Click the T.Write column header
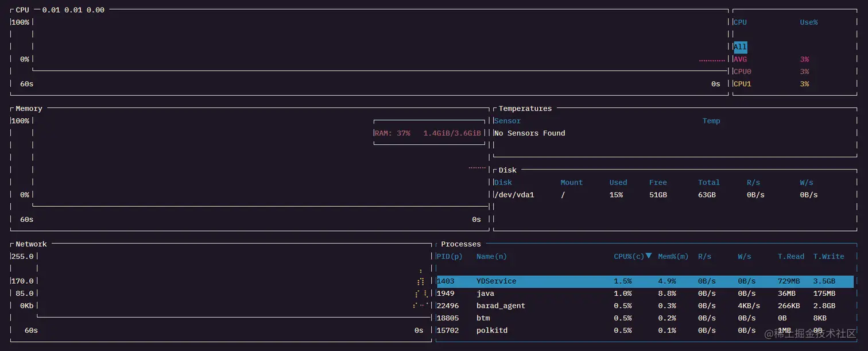This screenshot has height=351, width=868. pos(828,257)
